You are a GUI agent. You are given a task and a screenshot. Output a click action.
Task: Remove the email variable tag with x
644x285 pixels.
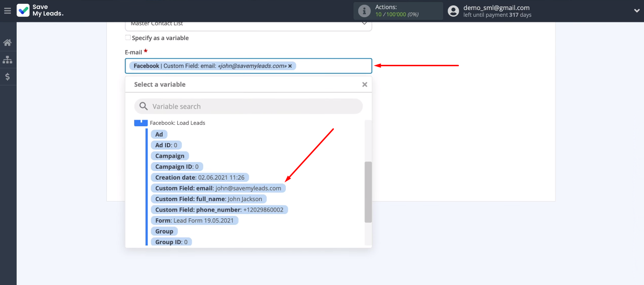(x=290, y=66)
